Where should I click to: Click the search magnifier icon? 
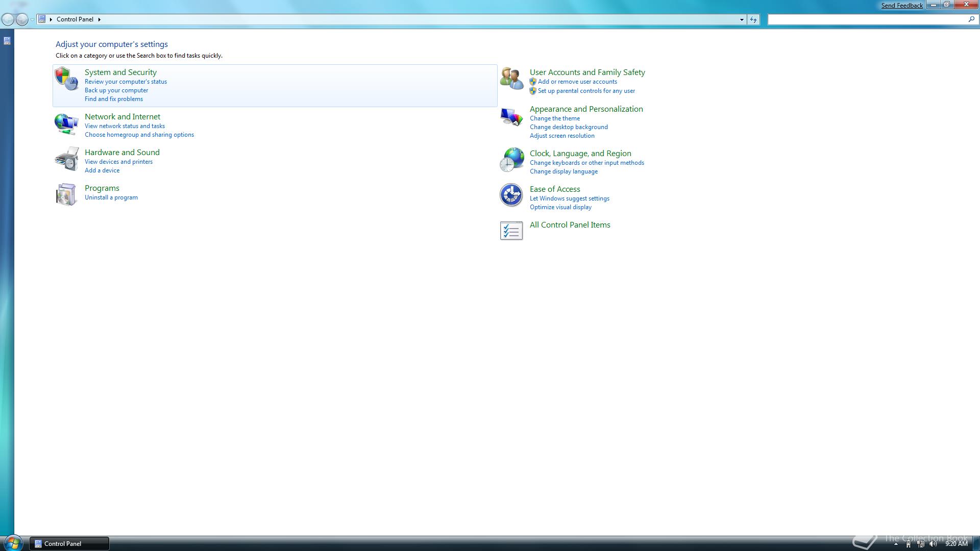[x=971, y=19]
